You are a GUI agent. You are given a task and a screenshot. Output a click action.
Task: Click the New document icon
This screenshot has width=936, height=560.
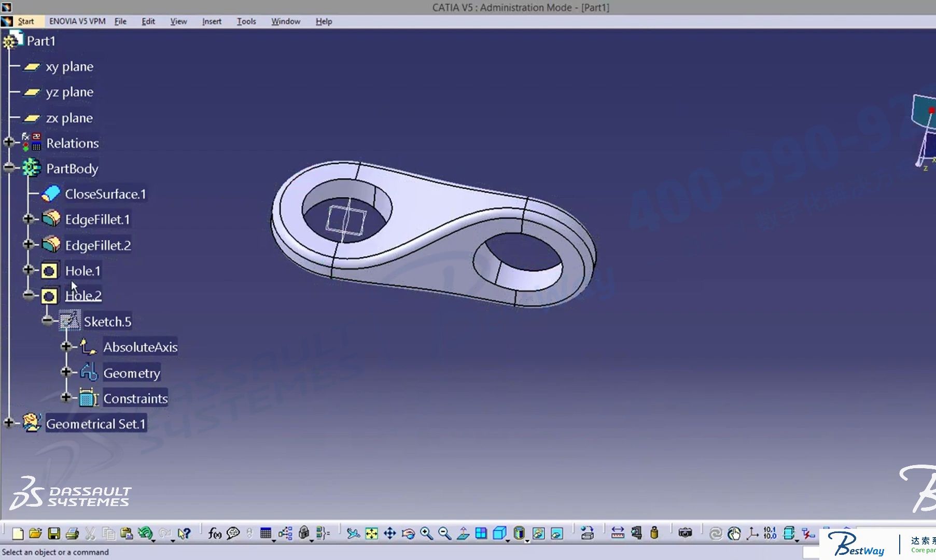coord(18,533)
